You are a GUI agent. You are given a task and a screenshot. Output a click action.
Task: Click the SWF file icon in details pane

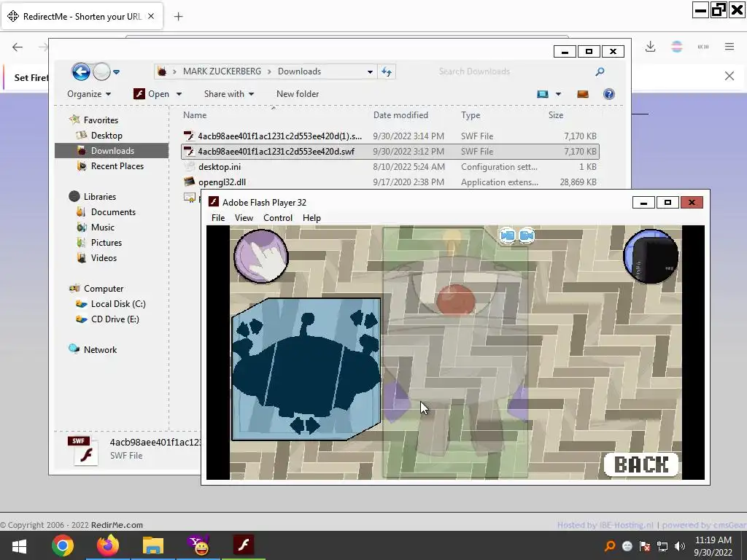pos(83,450)
